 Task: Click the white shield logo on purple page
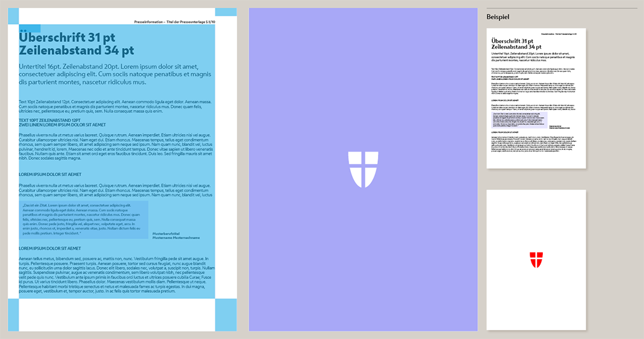pyautogui.click(x=364, y=169)
